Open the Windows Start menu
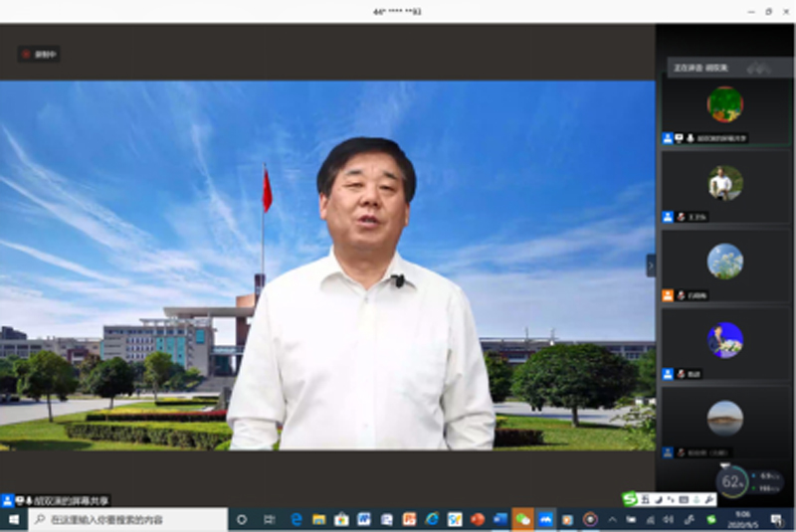 click(x=14, y=520)
